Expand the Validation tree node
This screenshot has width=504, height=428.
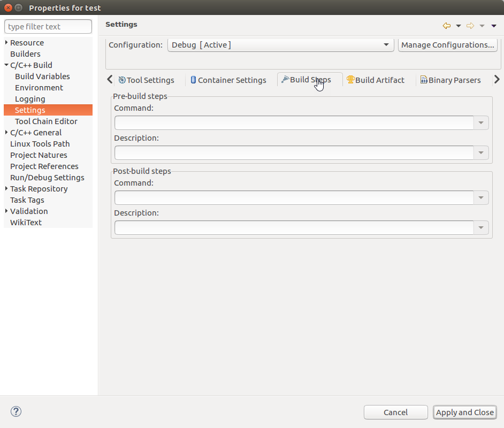click(6, 211)
